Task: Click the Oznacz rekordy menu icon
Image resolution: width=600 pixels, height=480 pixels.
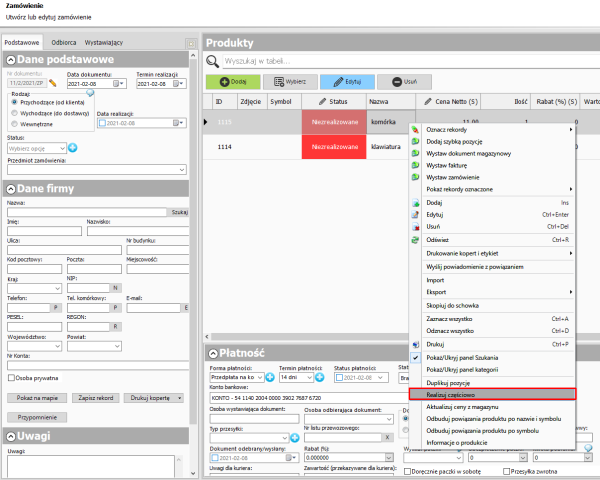Action: coord(415,130)
